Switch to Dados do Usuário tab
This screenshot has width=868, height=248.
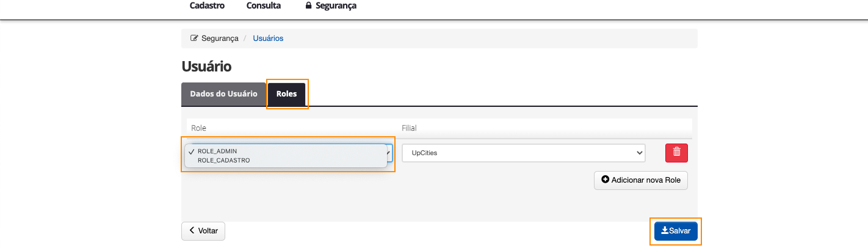(223, 94)
